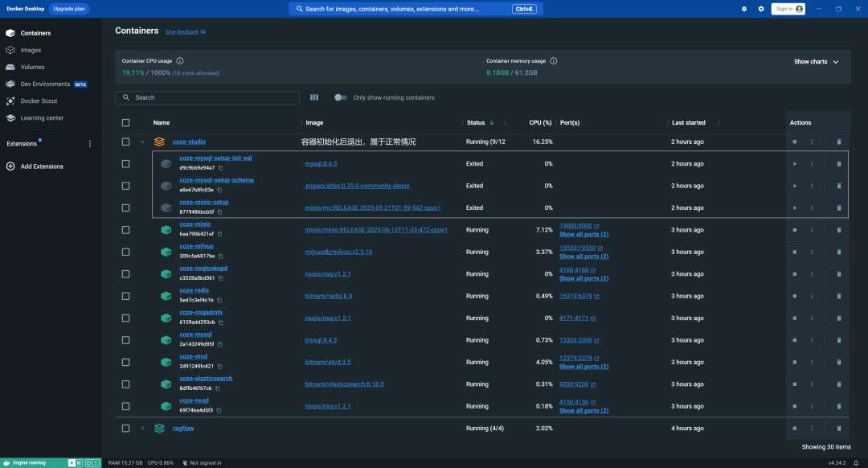Sort by Status column arrow
Viewport: 868px width, 468px height.
(x=492, y=123)
